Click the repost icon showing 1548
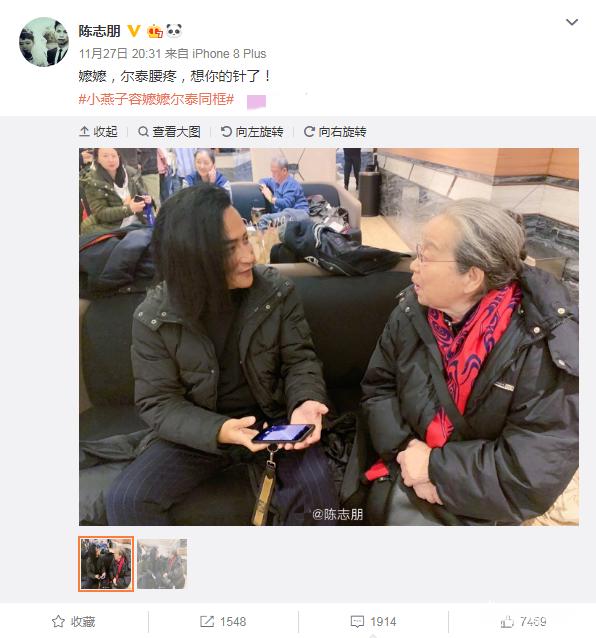 pos(207,622)
